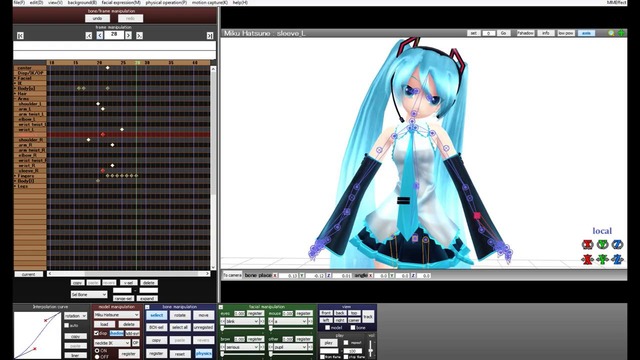This screenshot has height=360, width=640.
Task: Step back one frame arrow
Action: (100, 36)
